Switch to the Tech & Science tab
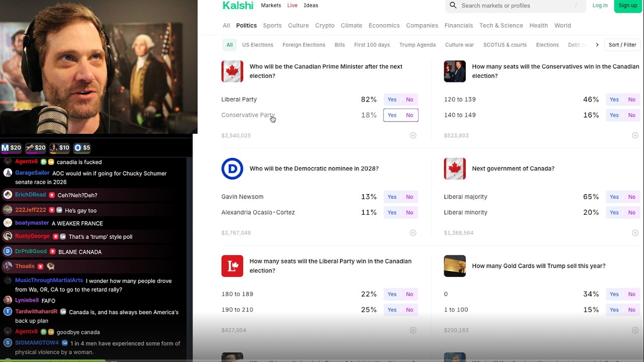644x362 pixels. [x=501, y=26]
